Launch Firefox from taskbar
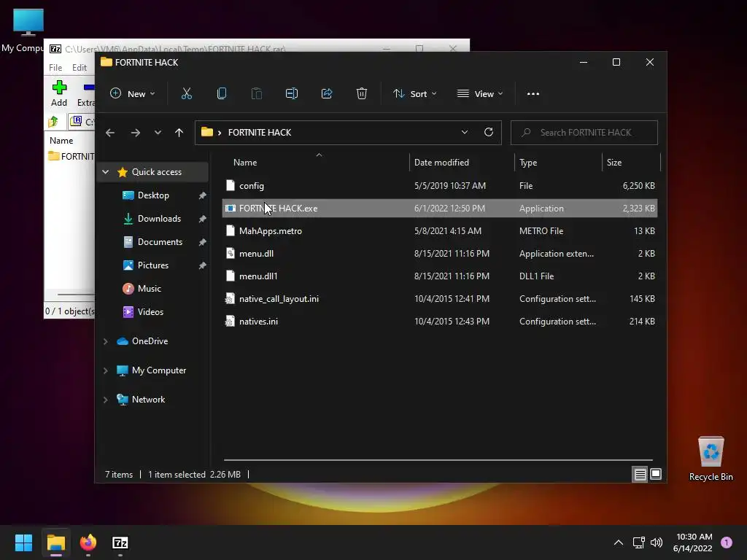The image size is (747, 560). pos(88,542)
